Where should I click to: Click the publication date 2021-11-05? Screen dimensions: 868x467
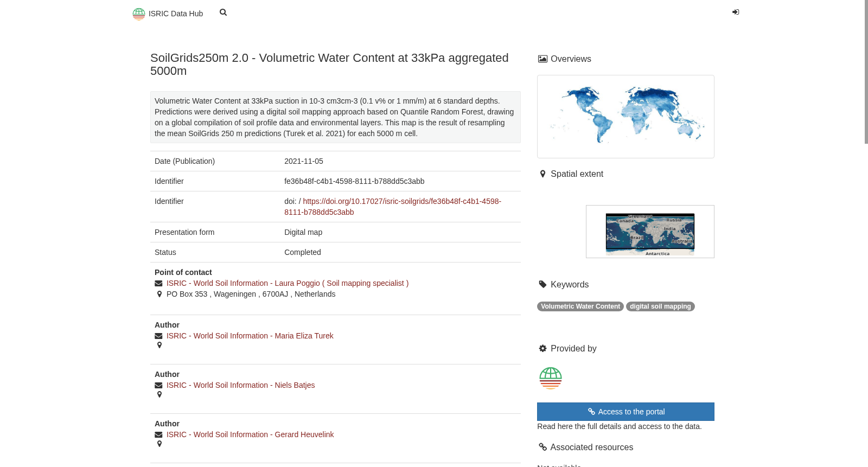[304, 161]
